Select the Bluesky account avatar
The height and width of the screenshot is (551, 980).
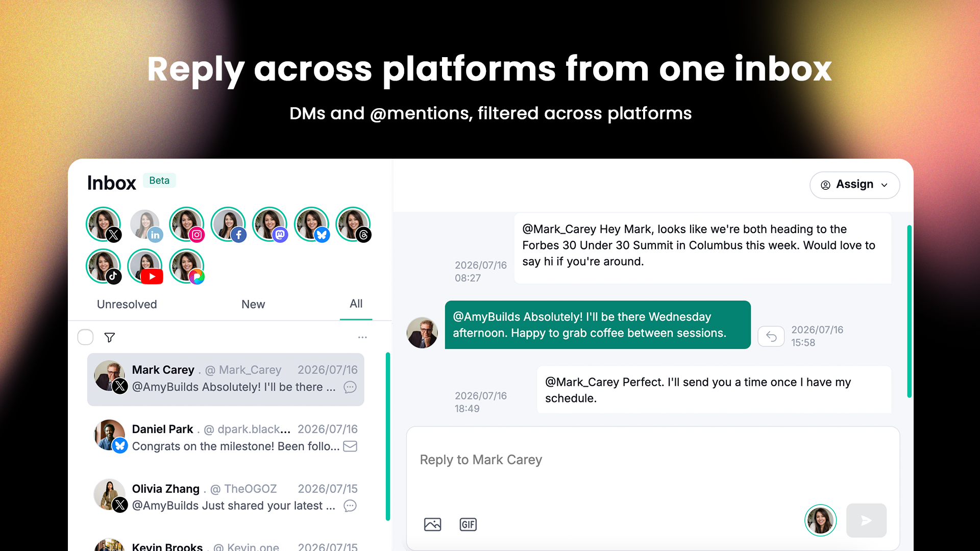(x=312, y=224)
